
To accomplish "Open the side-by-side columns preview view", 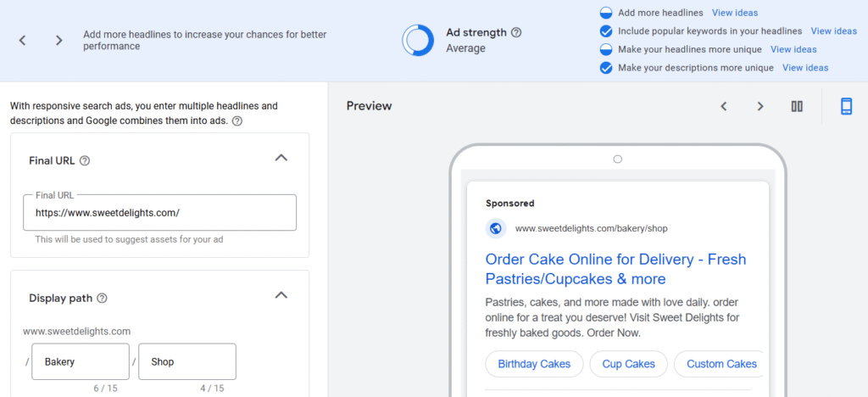I will point(797,106).
